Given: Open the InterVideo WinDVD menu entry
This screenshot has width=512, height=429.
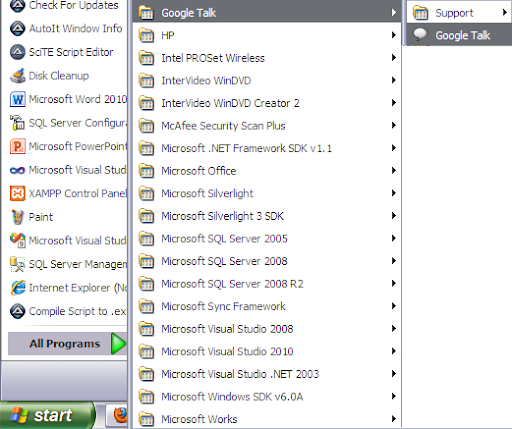Looking at the screenshot, I should coord(267,80).
